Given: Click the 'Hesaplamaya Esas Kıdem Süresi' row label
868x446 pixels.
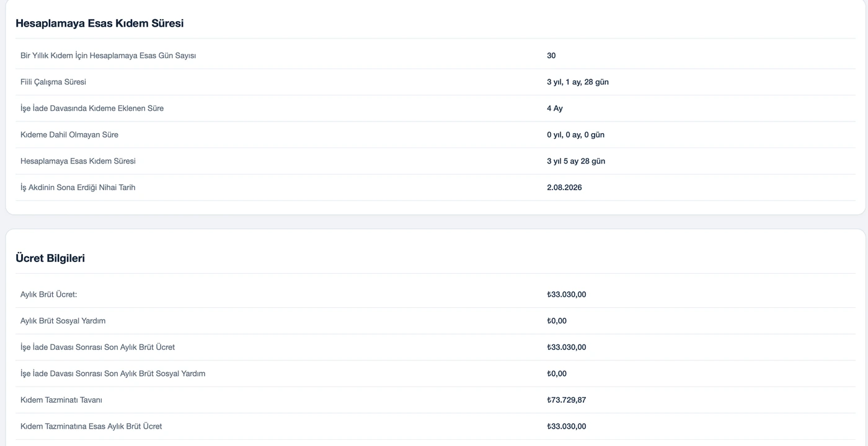Looking at the screenshot, I should coord(78,161).
